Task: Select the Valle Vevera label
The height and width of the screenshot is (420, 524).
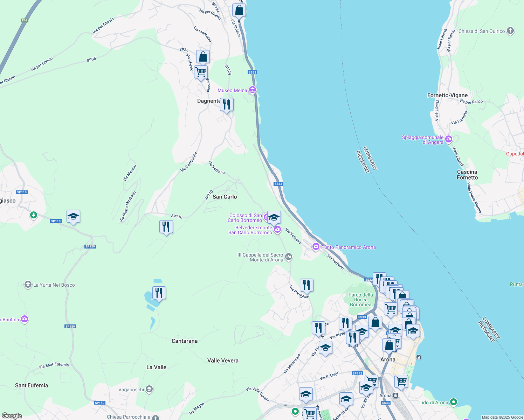Action: [x=223, y=360]
